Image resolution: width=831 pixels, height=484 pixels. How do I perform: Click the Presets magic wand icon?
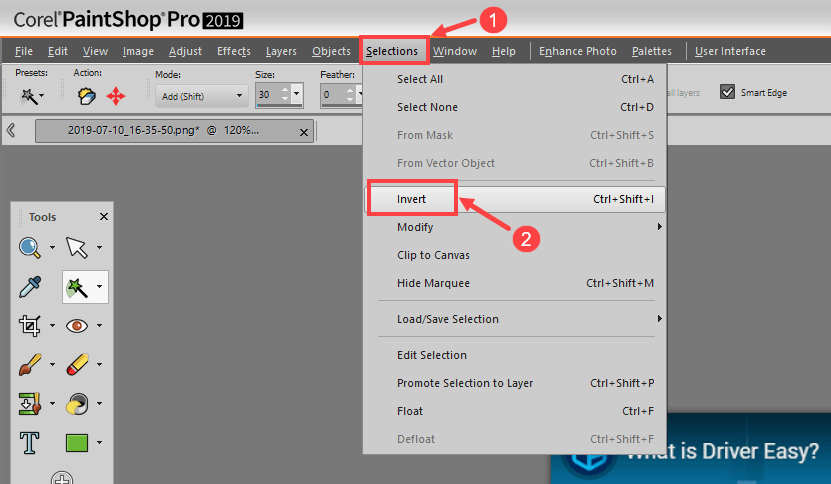(28, 96)
